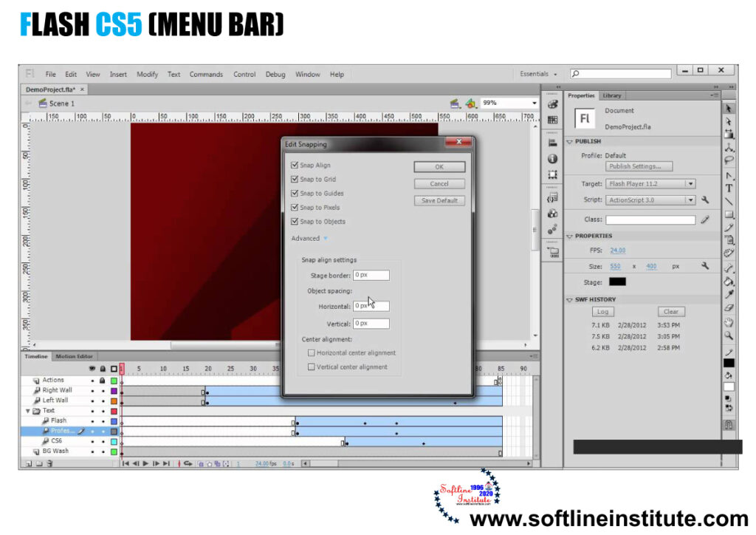Switch to the Library tab
Screen dimensions: 756x535
[613, 95]
